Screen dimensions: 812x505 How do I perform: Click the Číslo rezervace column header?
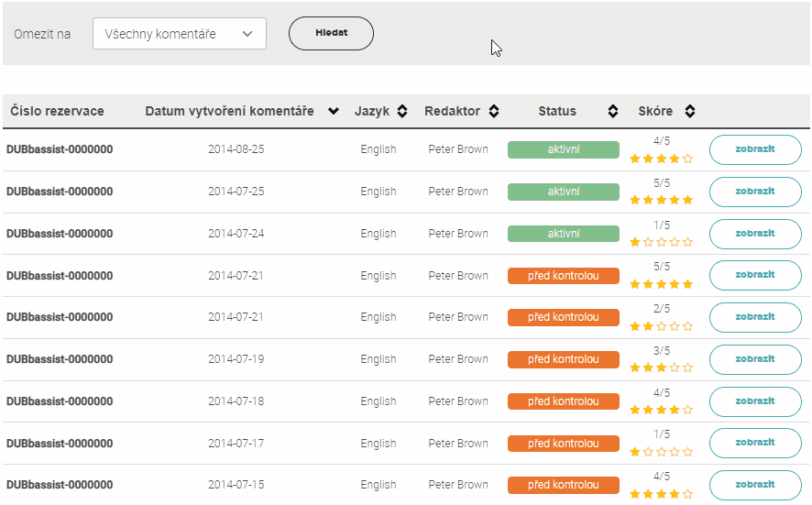(x=57, y=112)
